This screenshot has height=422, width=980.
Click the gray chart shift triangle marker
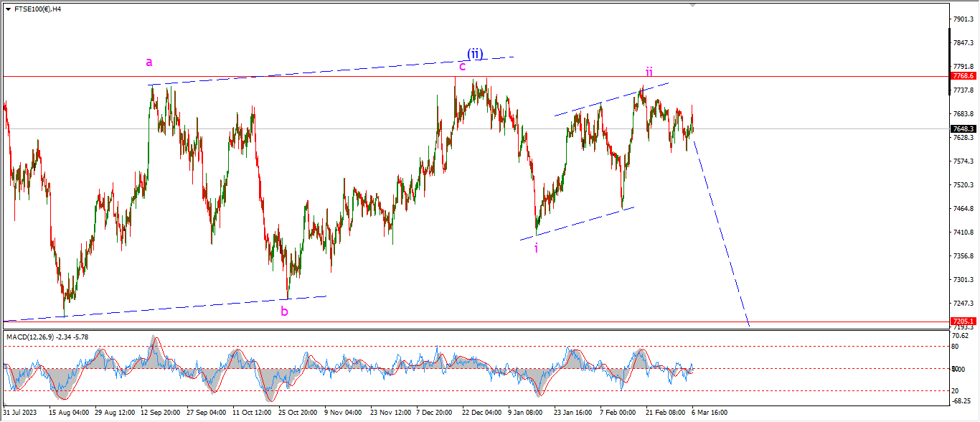[692, 5]
